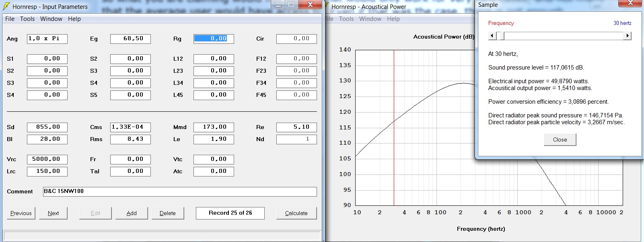Click the Record 25 of 26 indicator
Image resolution: width=644 pixels, height=242 pixels.
(230, 213)
